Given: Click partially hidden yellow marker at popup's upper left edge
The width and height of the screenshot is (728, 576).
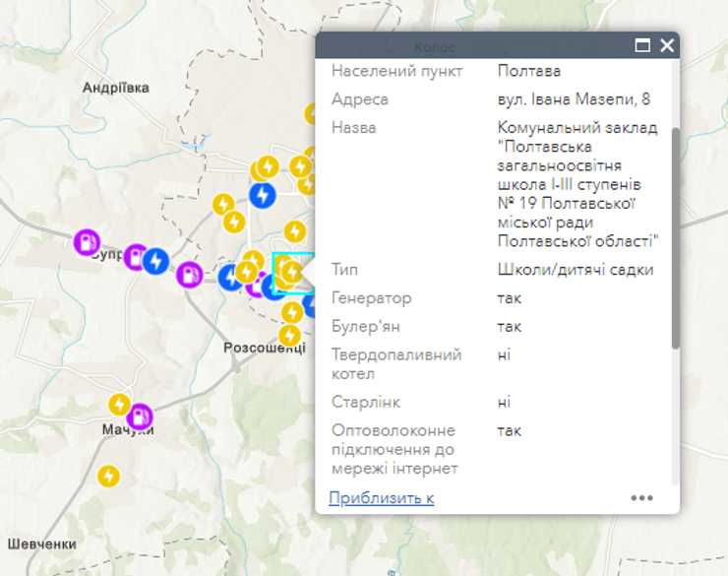Looking at the screenshot, I should tap(310, 114).
